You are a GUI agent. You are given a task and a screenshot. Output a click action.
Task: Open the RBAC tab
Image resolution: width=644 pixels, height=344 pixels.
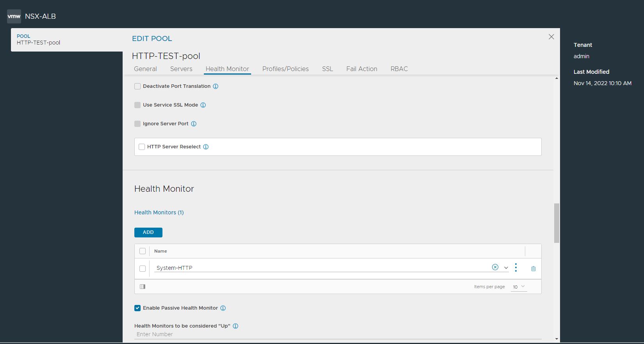pos(399,69)
